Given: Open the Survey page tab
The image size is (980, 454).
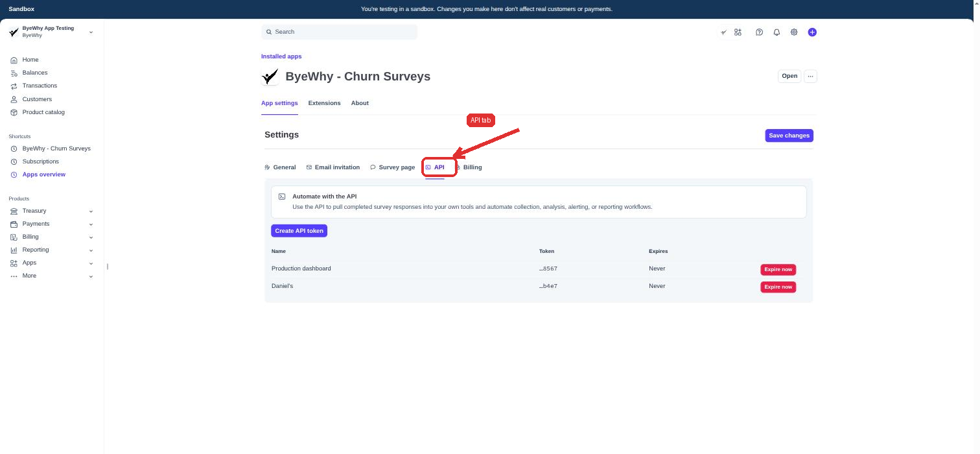Looking at the screenshot, I should 393,167.
